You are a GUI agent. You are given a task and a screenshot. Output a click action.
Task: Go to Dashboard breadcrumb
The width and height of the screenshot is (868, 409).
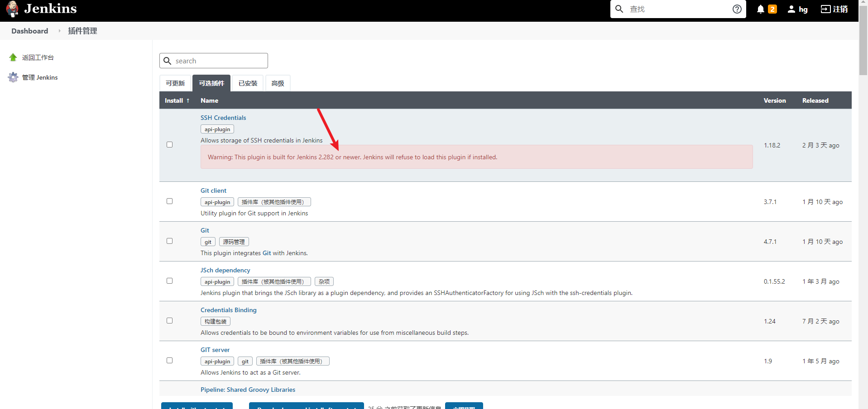click(30, 31)
